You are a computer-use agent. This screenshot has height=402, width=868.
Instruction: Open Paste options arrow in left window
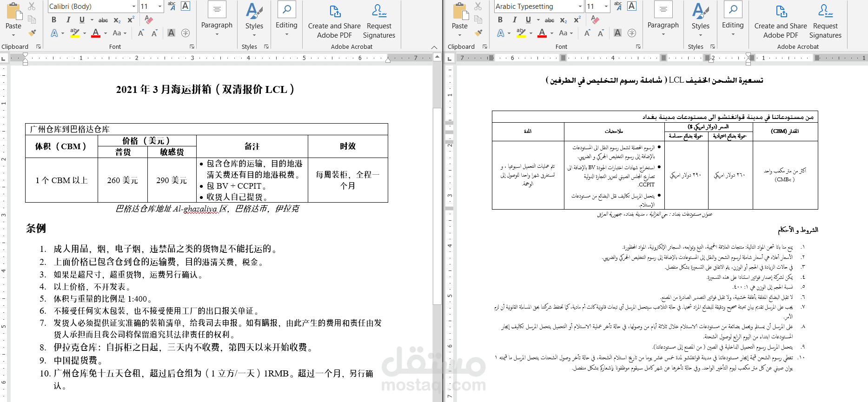tap(13, 35)
